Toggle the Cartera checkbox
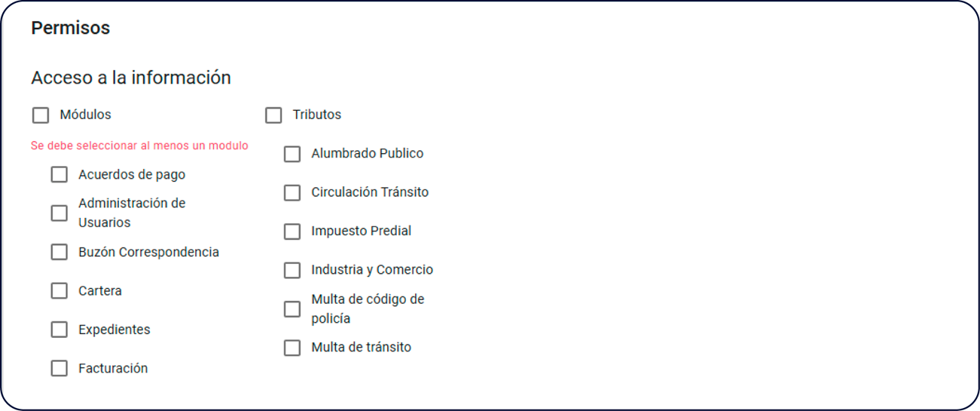This screenshot has width=980, height=411. pos(60,291)
